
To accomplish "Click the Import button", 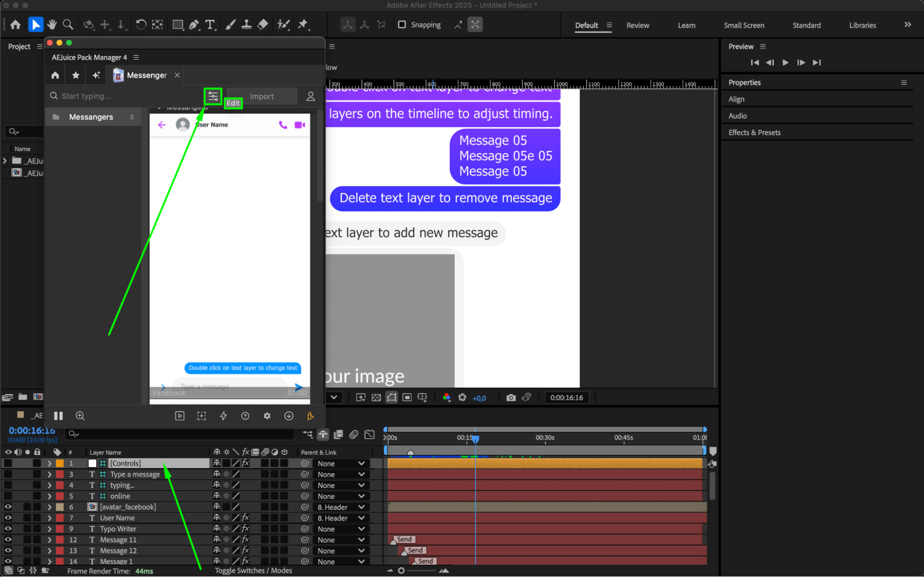I will click(x=262, y=97).
